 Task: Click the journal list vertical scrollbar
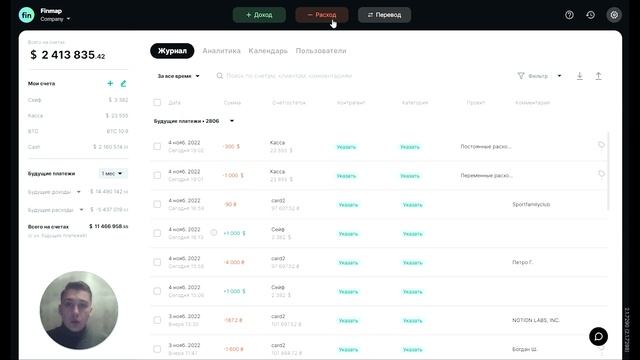pos(609,171)
